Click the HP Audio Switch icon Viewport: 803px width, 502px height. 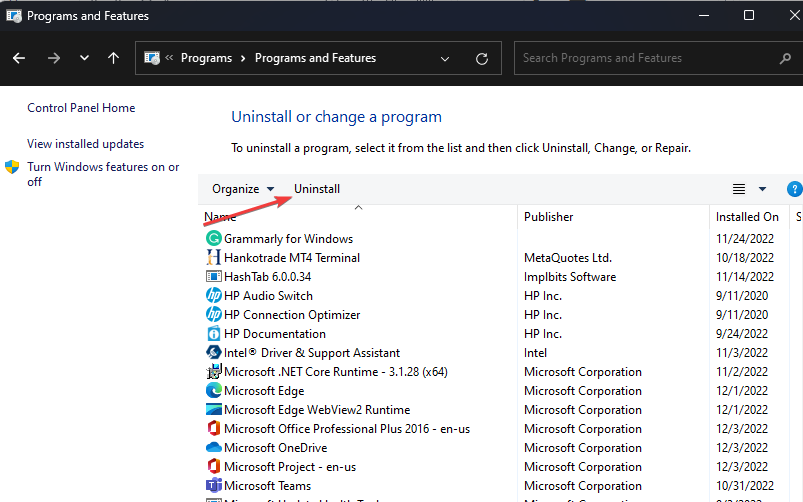coord(213,296)
